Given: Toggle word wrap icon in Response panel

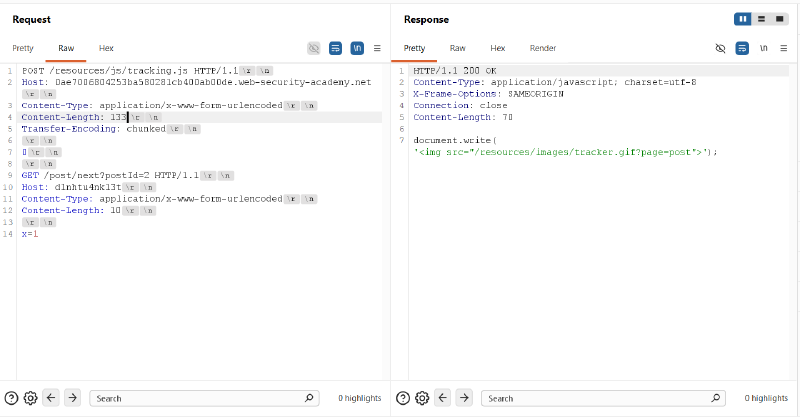Looking at the screenshot, I should (742, 48).
